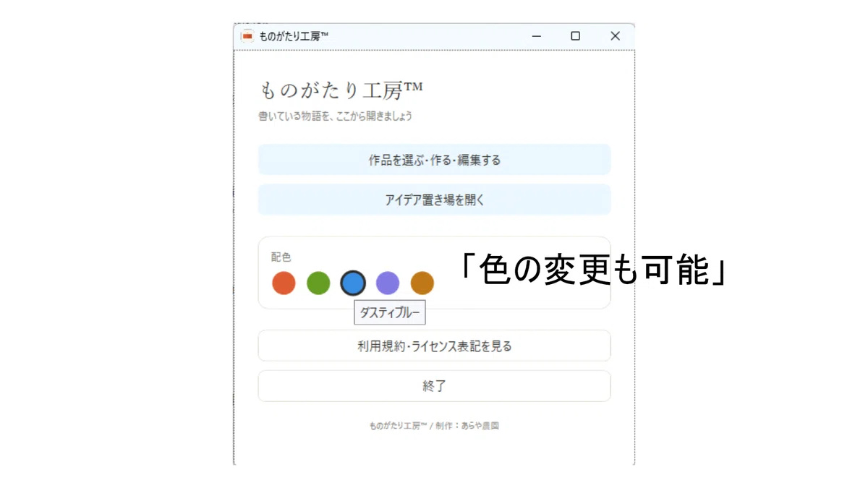Select the green color swatch
This screenshot has height=488, width=868.
tap(318, 283)
